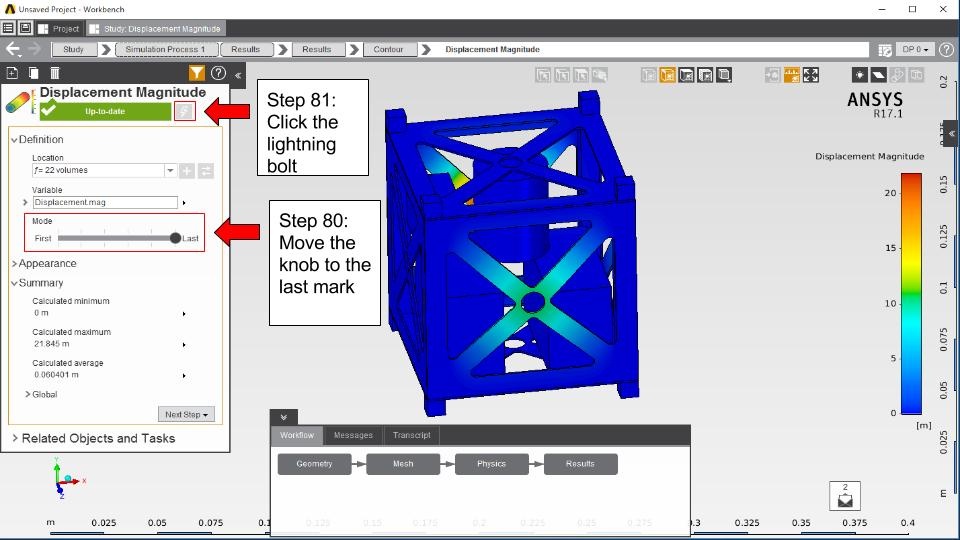
Task: Go back with the left arrow
Action: [x=13, y=49]
